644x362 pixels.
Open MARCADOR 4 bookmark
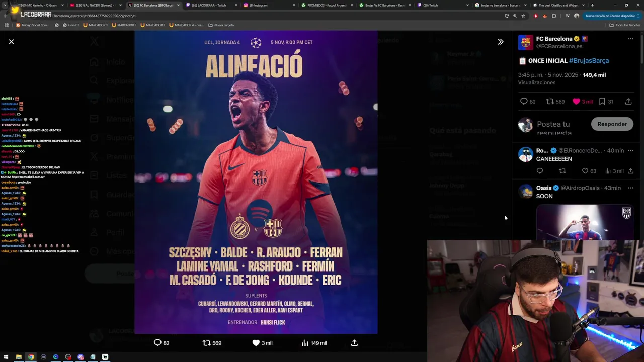pos(187,25)
